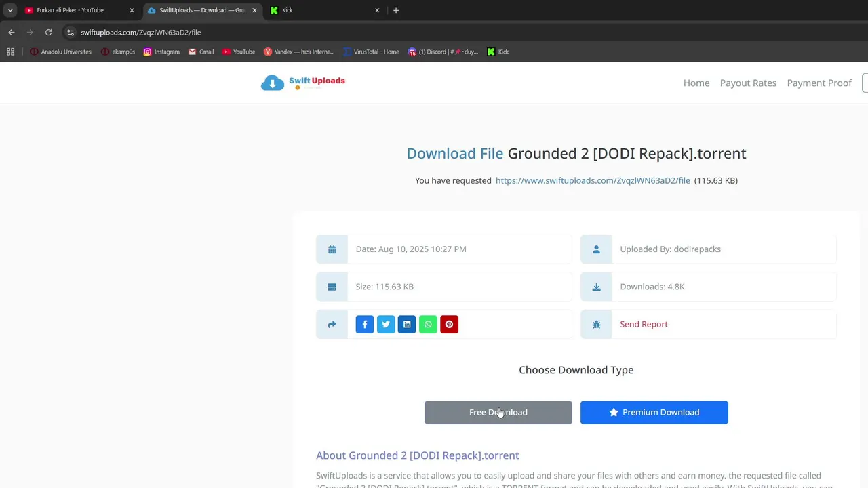This screenshot has height=488, width=868.
Task: Close the SwiftUploads tab
Action: click(x=254, y=10)
